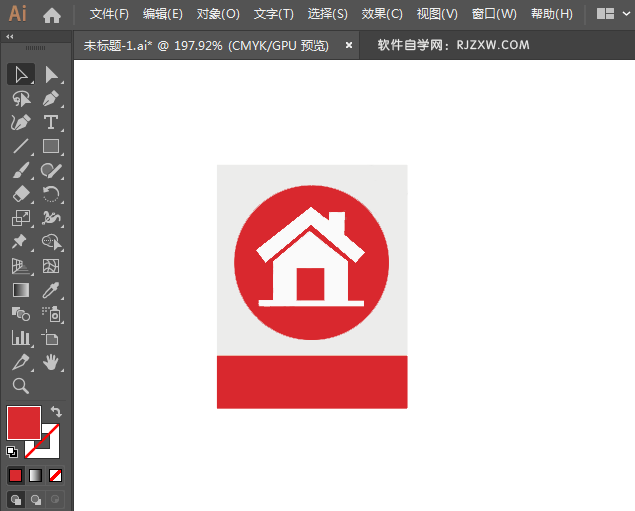Select the Direct Selection tool

coord(51,75)
